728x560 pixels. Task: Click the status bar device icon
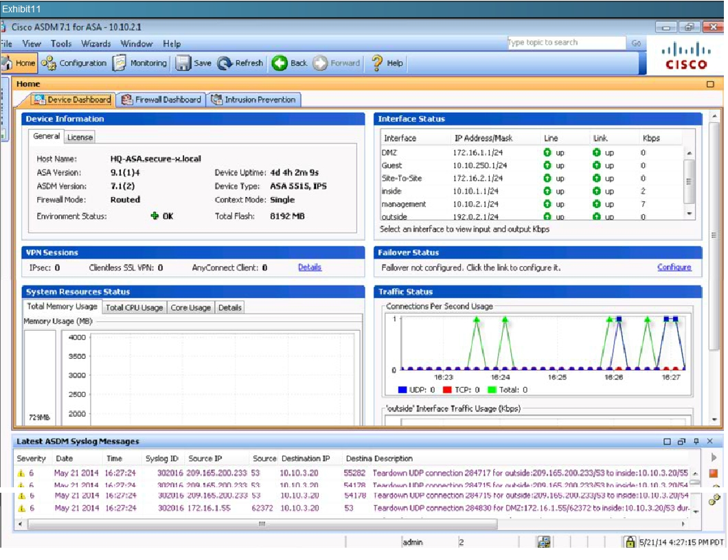point(544,541)
